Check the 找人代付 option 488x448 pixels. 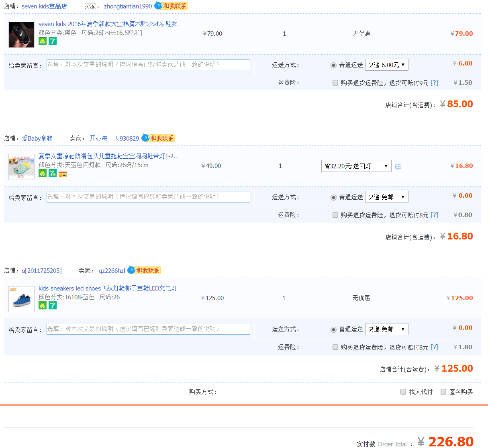[403, 392]
